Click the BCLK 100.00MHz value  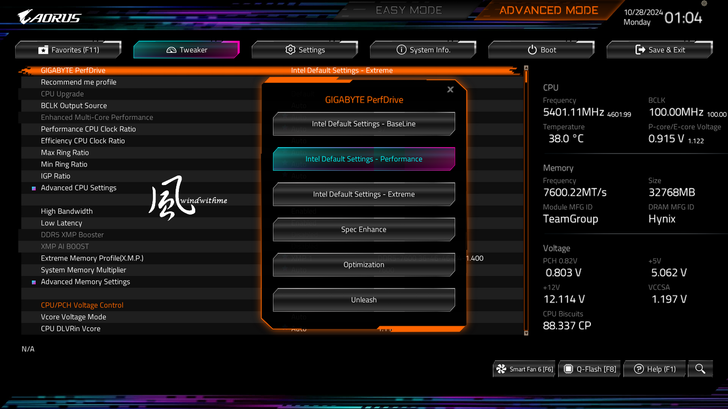tap(676, 112)
